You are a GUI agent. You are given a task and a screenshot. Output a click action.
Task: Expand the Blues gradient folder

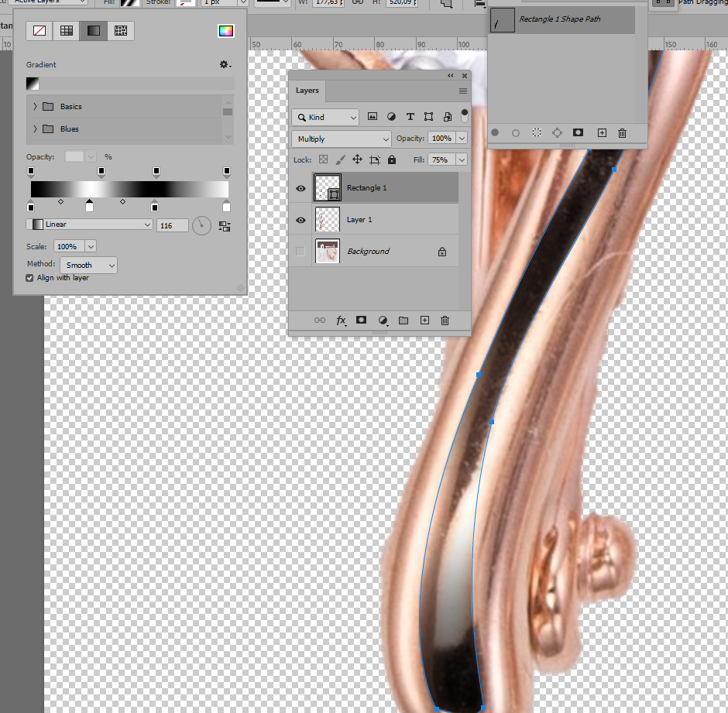(35, 129)
